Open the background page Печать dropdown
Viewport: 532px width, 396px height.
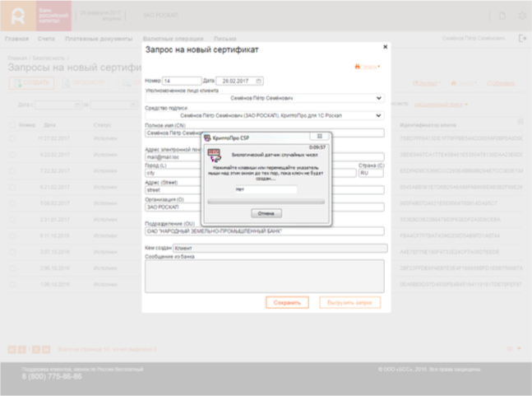pyautogui.click(x=464, y=83)
